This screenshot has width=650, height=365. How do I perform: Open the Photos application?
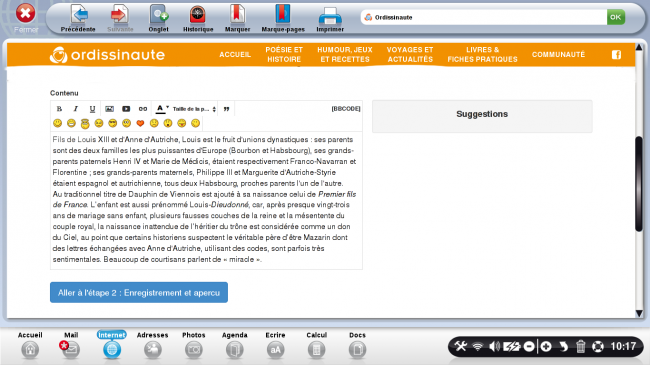click(x=194, y=345)
